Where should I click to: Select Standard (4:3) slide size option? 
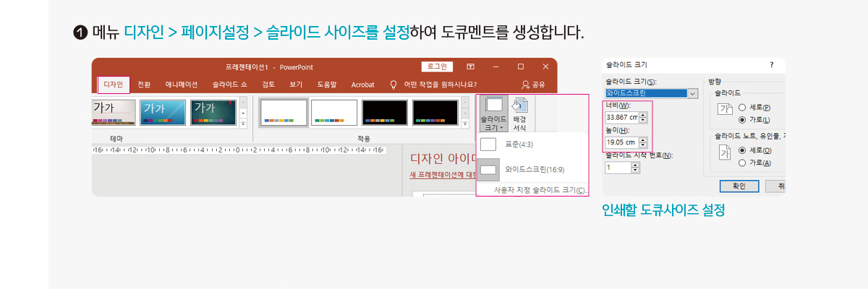click(532, 144)
